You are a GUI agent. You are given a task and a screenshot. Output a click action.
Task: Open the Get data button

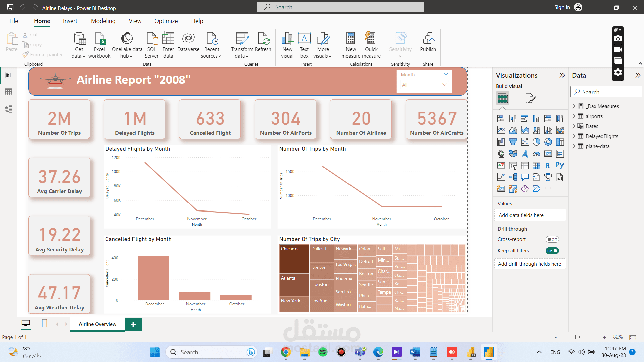[79, 45]
